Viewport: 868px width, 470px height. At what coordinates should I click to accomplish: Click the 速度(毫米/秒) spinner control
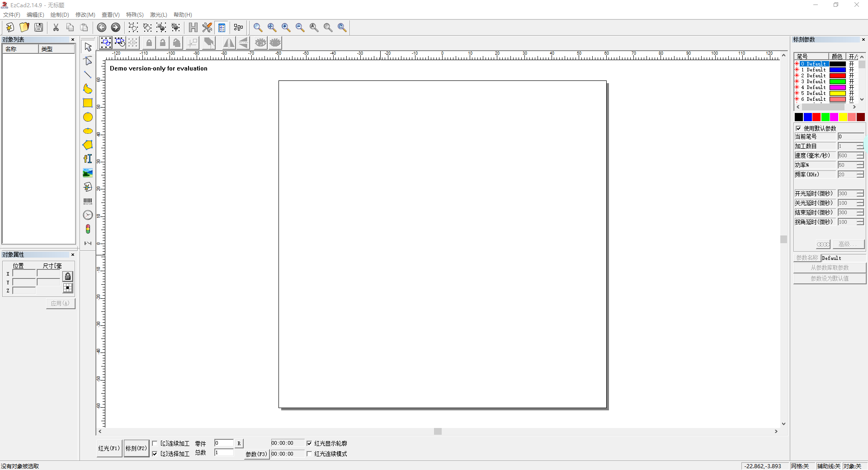(x=860, y=156)
